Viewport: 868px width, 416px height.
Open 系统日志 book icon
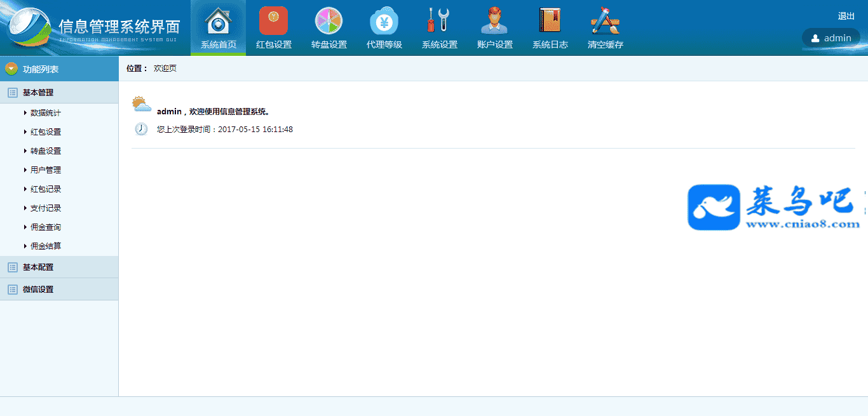(x=550, y=21)
